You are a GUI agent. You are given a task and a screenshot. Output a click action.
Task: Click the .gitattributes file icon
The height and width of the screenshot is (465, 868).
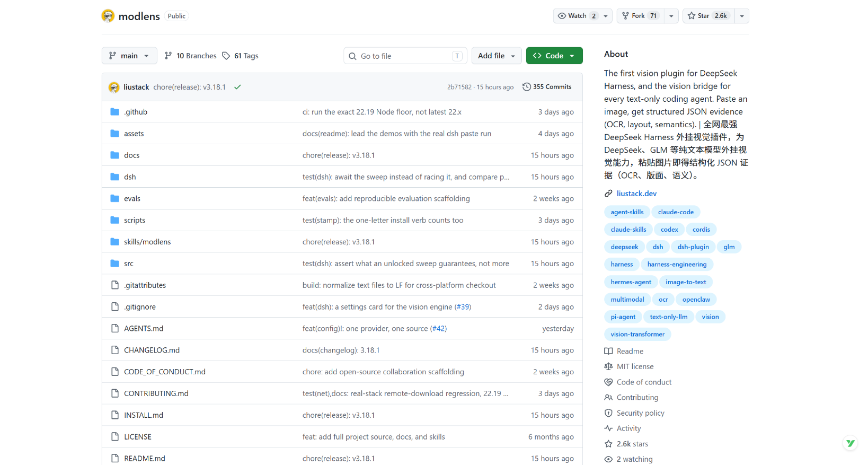coord(115,285)
